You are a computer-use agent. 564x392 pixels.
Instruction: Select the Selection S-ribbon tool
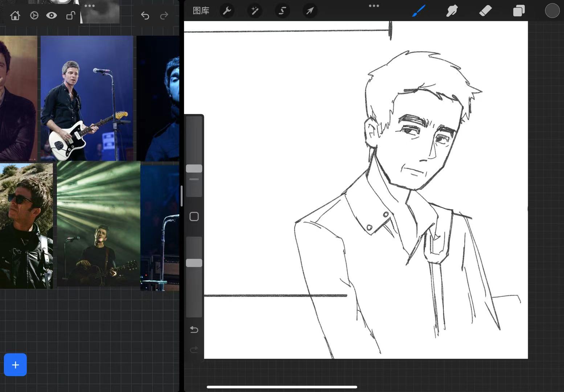click(282, 11)
